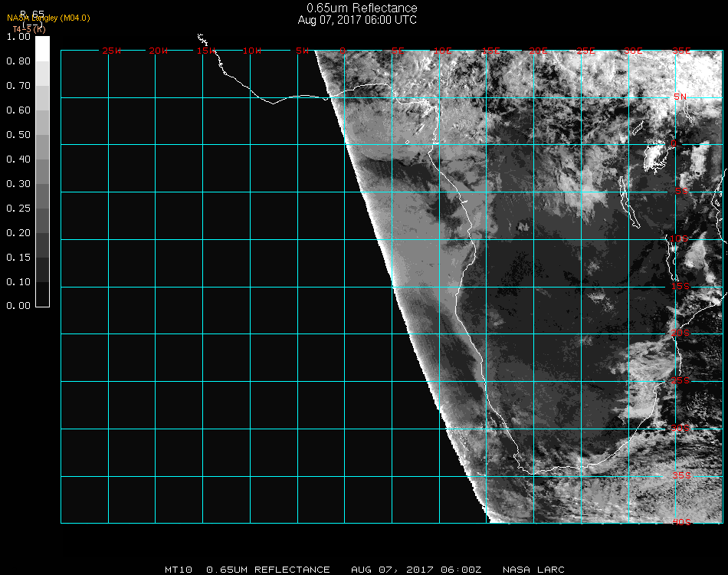
Task: Click the colorbar value '0.70'
Action: click(18, 85)
